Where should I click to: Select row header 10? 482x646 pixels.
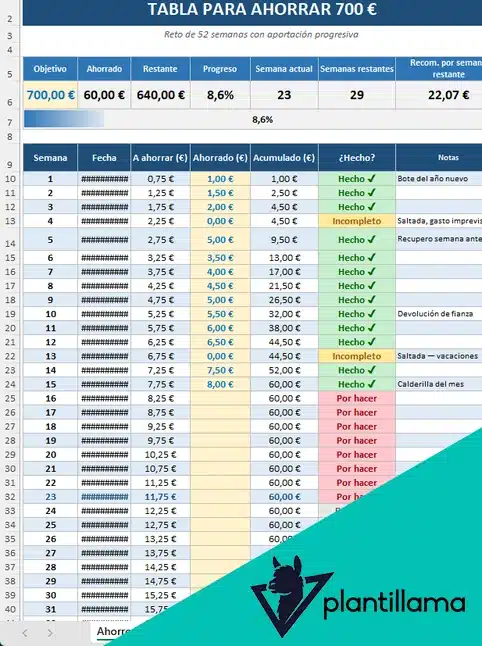point(10,179)
